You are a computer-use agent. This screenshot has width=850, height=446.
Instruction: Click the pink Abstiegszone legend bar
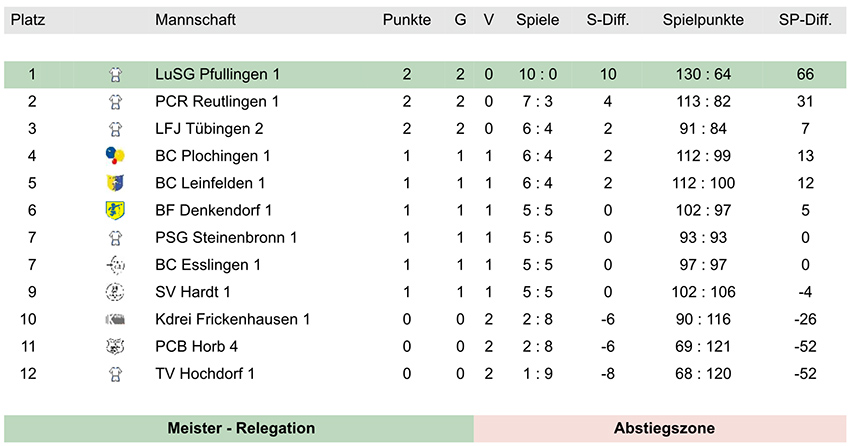pyautogui.click(x=660, y=428)
